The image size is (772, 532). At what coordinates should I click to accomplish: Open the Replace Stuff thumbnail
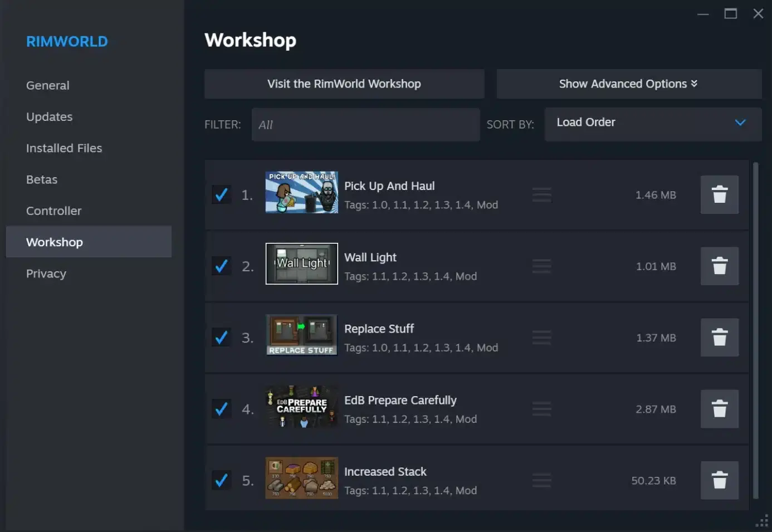(x=301, y=335)
